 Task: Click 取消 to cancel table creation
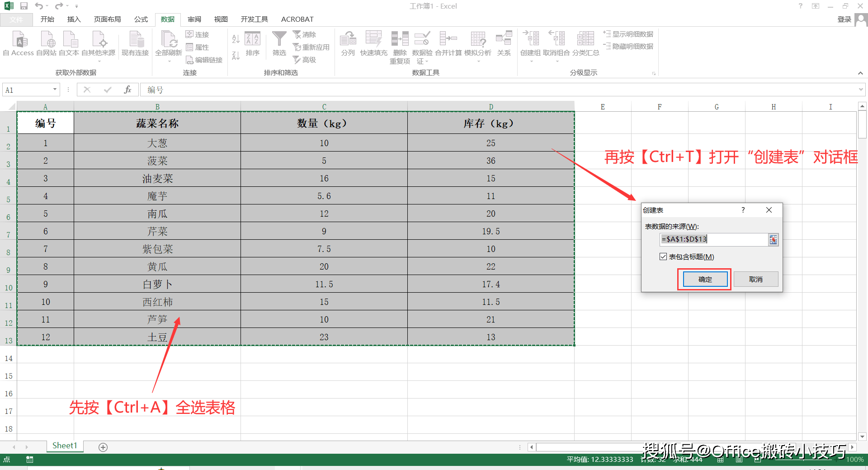755,279
